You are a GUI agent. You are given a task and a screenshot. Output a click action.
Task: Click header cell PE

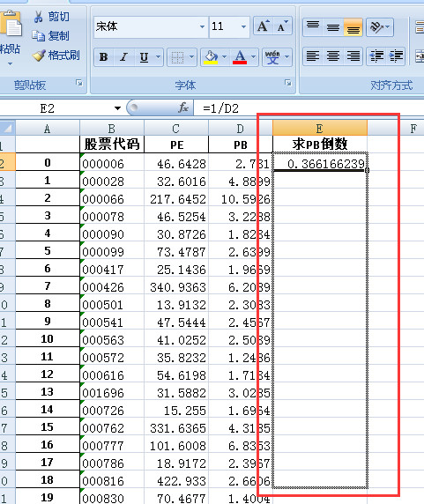[x=176, y=145]
